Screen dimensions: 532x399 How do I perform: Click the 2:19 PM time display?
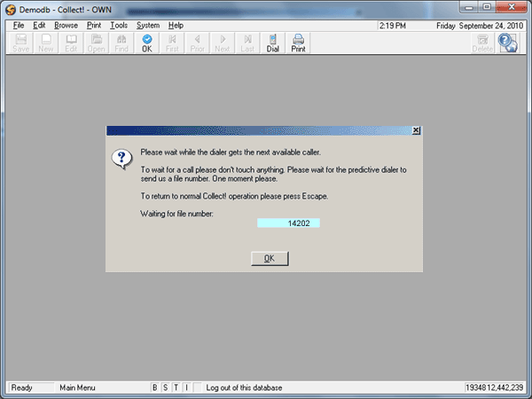click(x=393, y=26)
